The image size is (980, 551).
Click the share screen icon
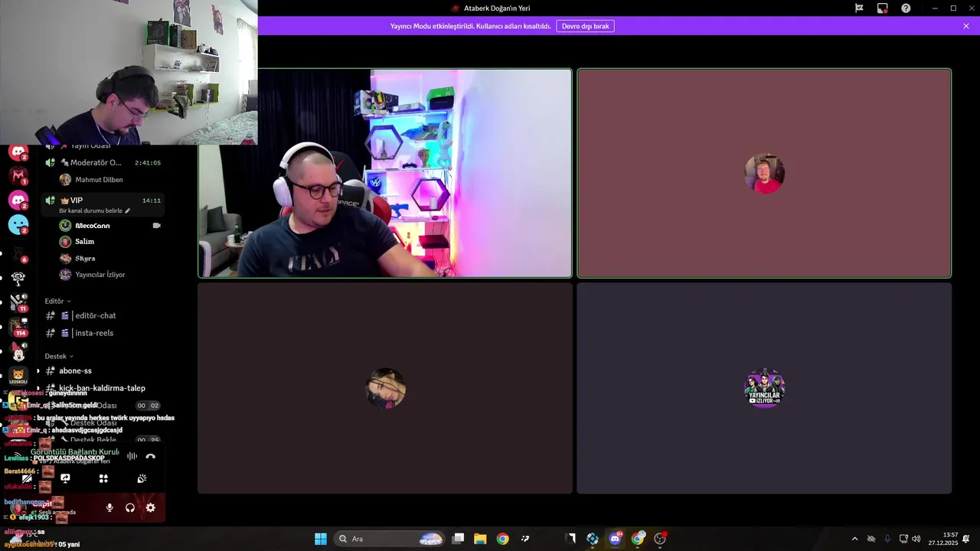tap(66, 478)
